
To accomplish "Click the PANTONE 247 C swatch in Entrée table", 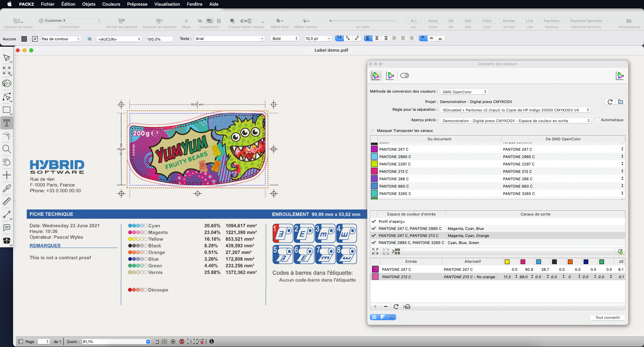I will [375, 269].
